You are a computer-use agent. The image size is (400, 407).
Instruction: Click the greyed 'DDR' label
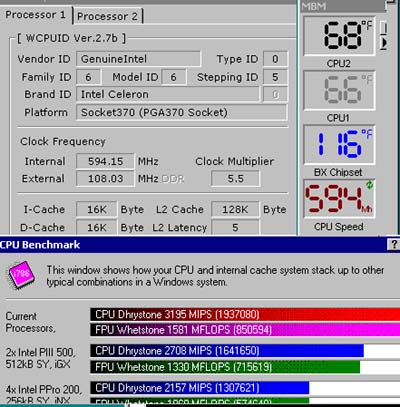173,179
